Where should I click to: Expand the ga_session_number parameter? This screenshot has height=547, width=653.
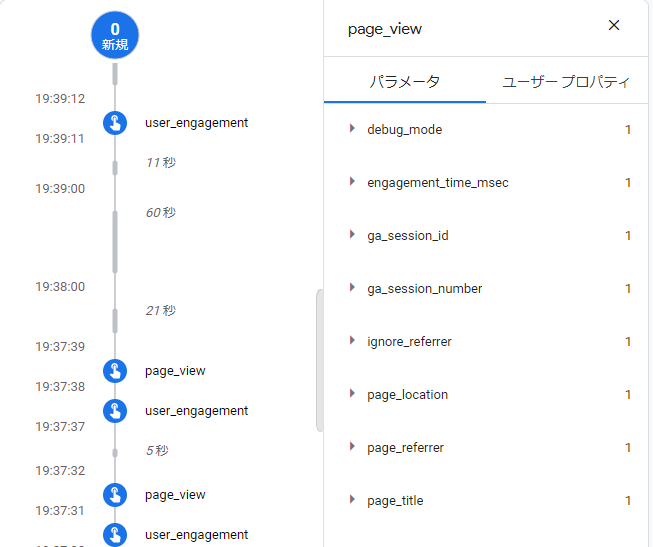point(353,288)
